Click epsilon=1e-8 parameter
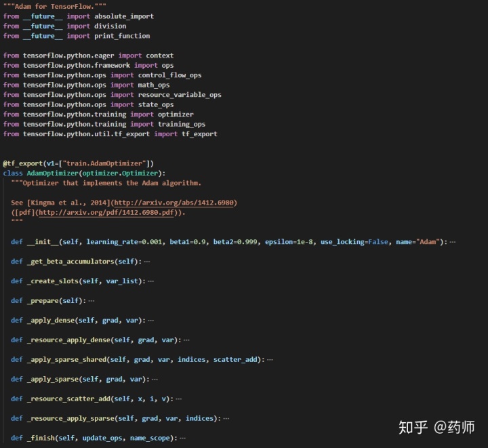This screenshot has width=488, height=448. (289, 242)
